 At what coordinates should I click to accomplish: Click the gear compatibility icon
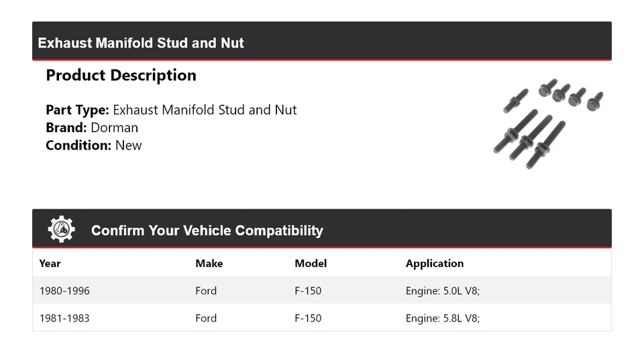coord(62,230)
